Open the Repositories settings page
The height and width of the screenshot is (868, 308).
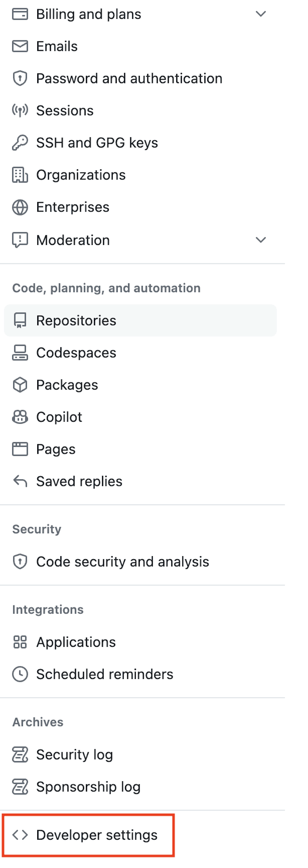pyautogui.click(x=76, y=320)
